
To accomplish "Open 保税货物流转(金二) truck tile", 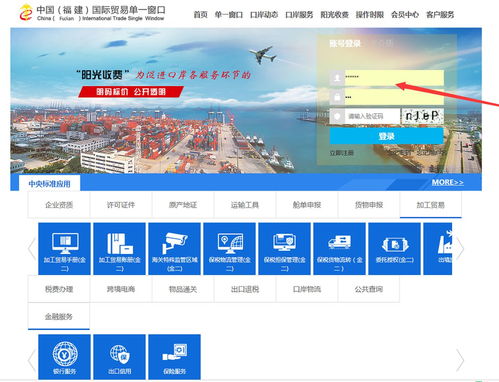I will tap(339, 249).
